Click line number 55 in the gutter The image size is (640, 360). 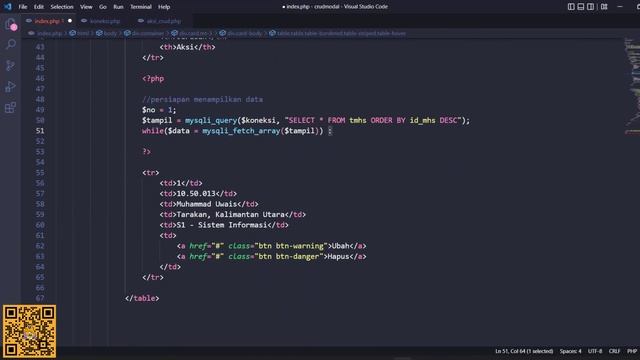coord(40,173)
